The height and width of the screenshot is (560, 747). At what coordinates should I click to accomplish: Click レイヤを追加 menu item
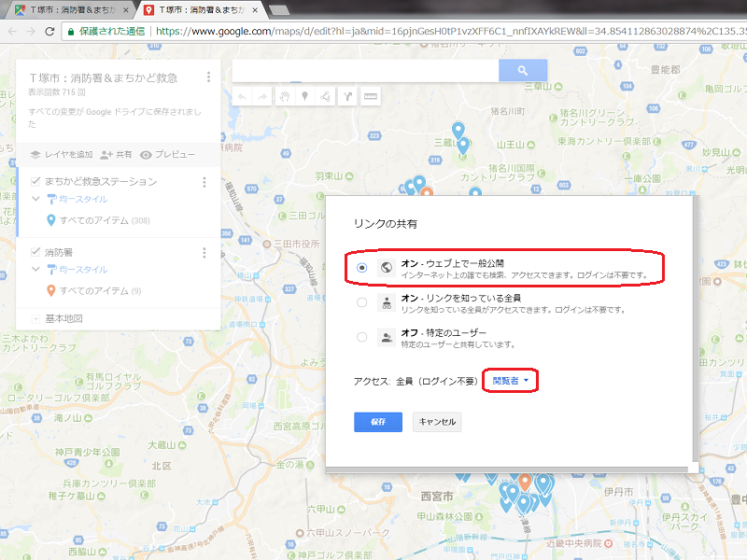pyautogui.click(x=62, y=154)
